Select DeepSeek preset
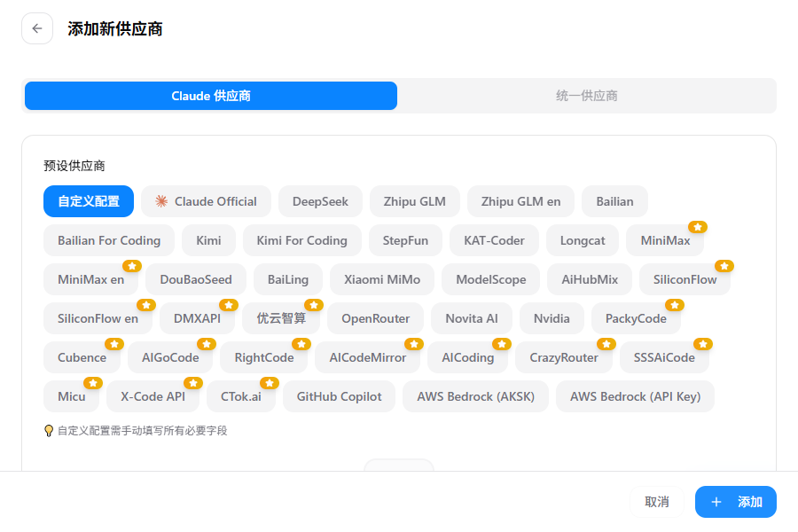Screen dimensions: 798x532 [x=320, y=201]
